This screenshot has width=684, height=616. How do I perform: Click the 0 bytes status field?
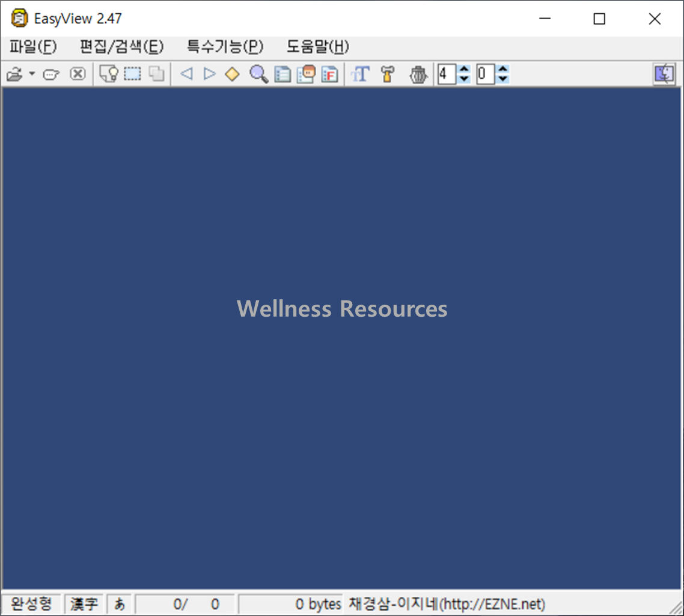(x=290, y=604)
